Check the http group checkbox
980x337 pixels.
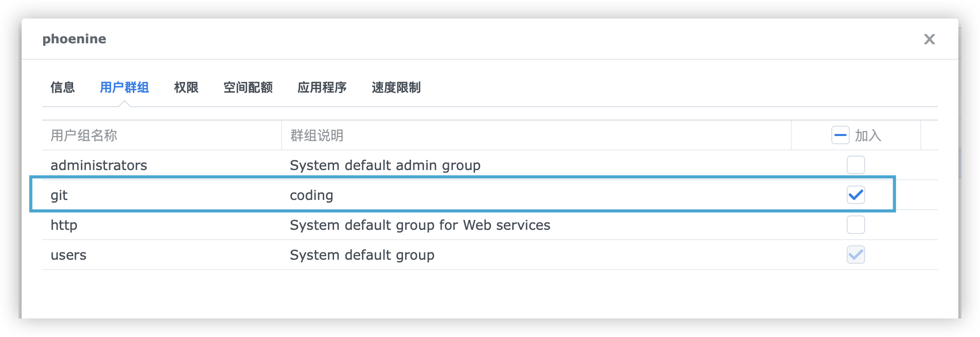(x=855, y=225)
